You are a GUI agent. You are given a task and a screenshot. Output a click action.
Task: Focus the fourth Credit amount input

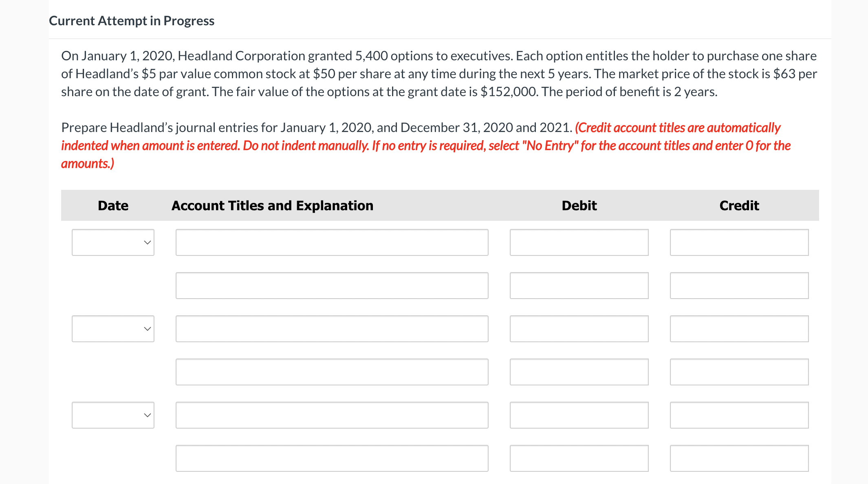(739, 372)
